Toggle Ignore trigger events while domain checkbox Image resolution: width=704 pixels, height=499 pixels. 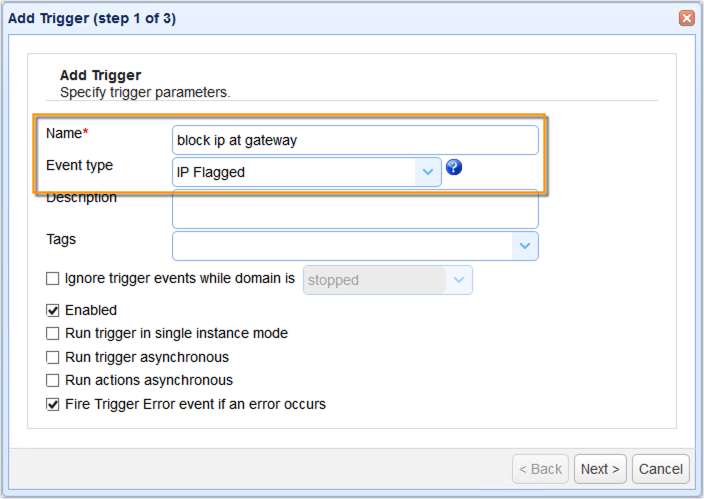pos(53,279)
